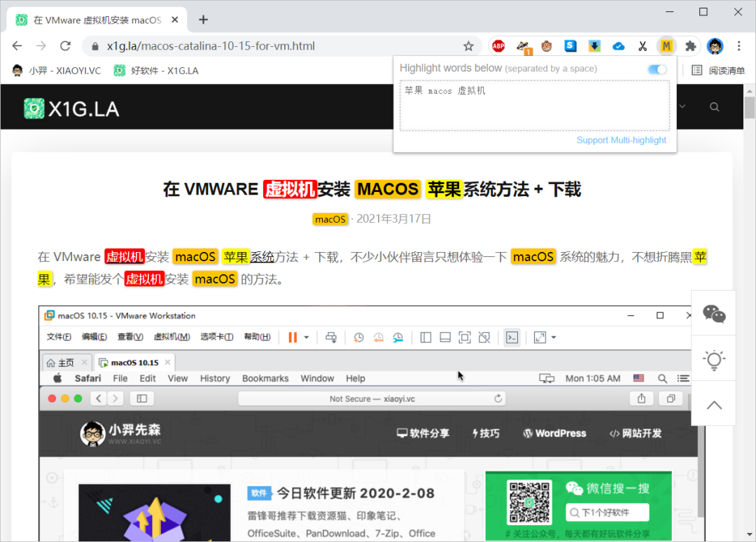Reload the current page
Image resolution: width=756 pixels, height=542 pixels.
pyautogui.click(x=66, y=46)
